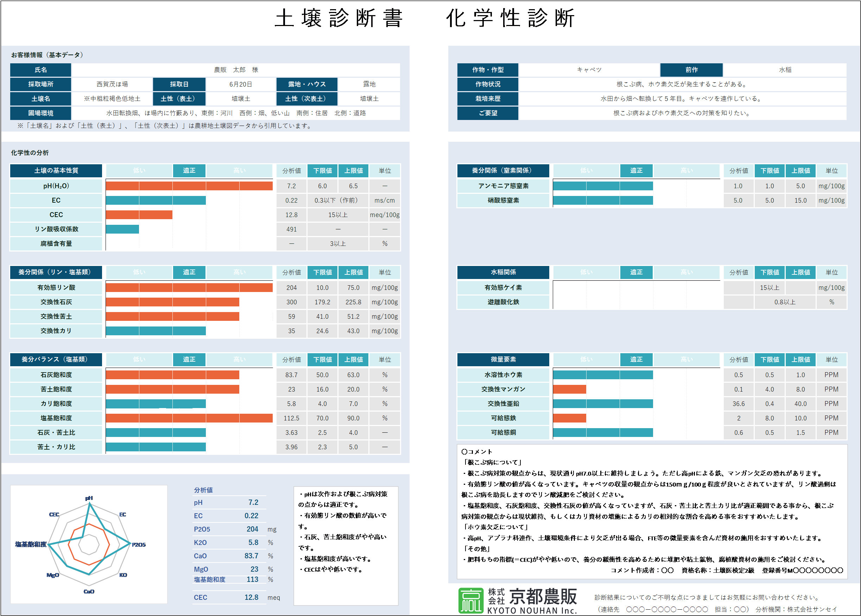Click the 氏名 label cell
The height and width of the screenshot is (616, 861).
(x=40, y=70)
